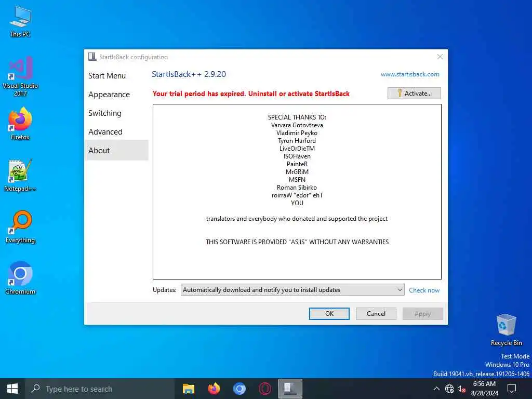Click the roirraW "edor" ehT line
Screen dimensions: 532x399
297,195
